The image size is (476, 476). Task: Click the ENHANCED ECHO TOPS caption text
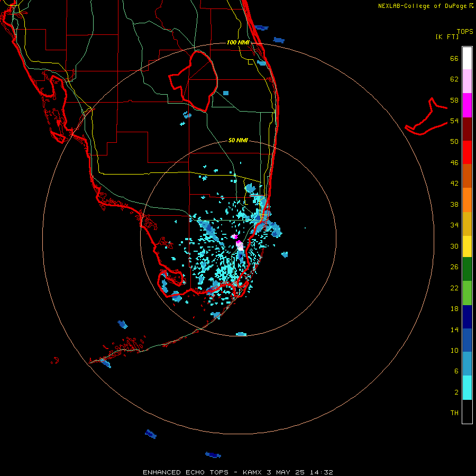(x=186, y=472)
